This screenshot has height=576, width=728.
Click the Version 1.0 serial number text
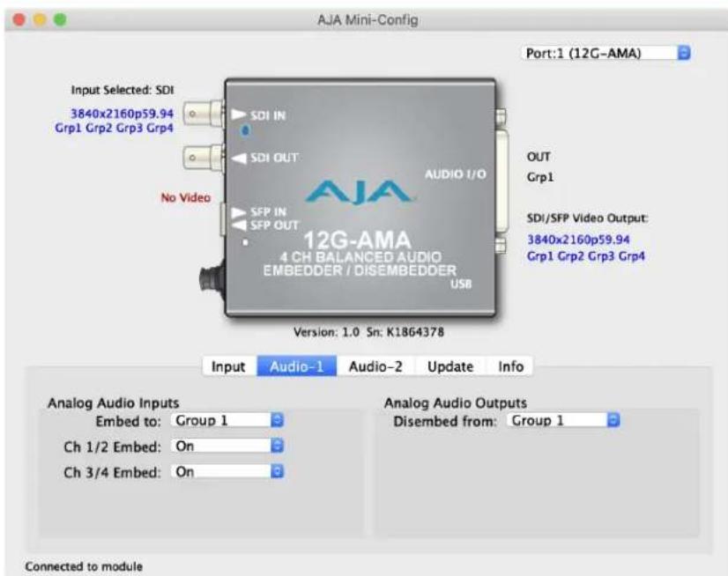[x=368, y=332]
